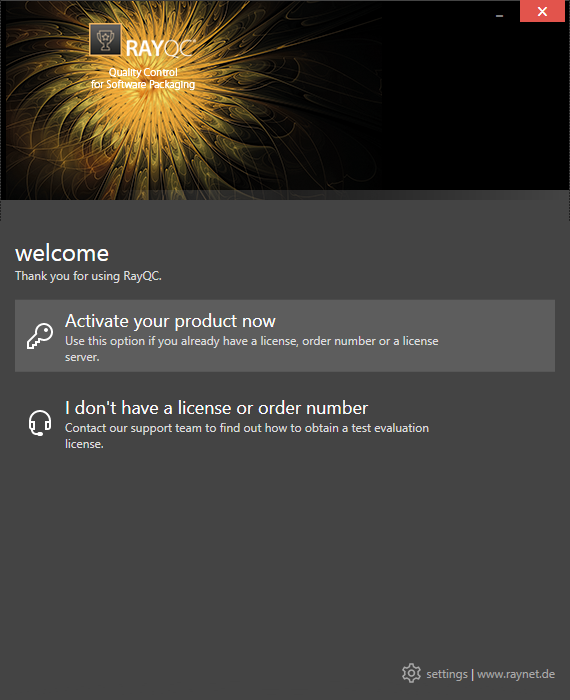Select "Activate your product now" heading
Screen dimensions: 570x700
(x=170, y=321)
